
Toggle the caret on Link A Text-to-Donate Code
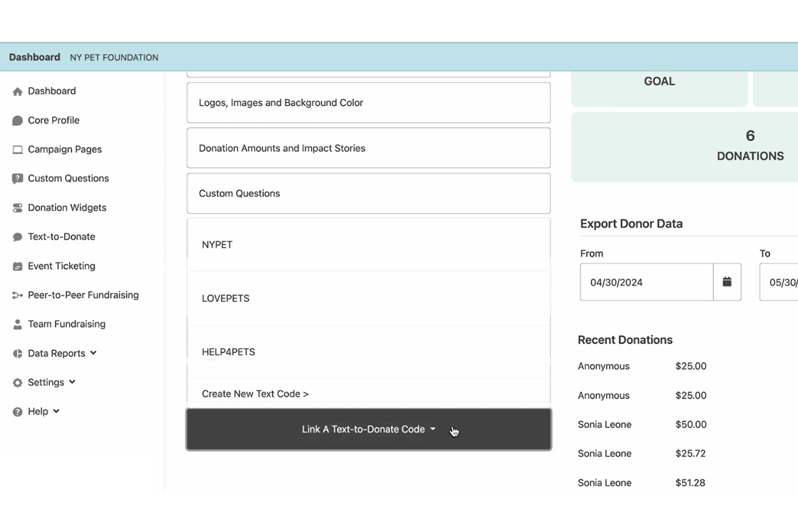coord(433,429)
